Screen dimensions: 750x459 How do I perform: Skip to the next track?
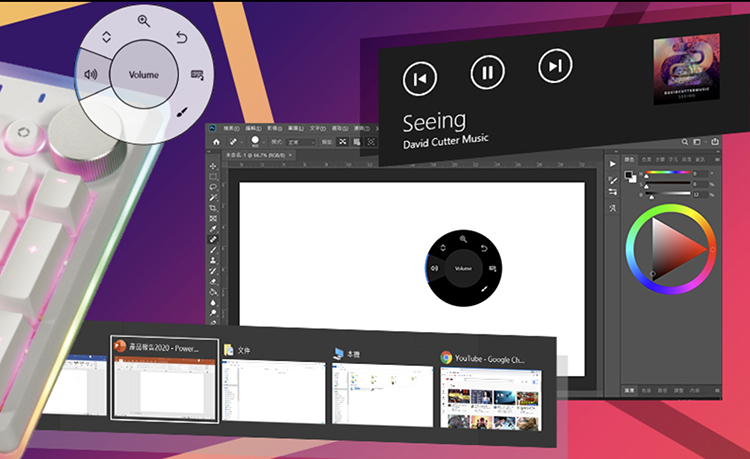[554, 67]
